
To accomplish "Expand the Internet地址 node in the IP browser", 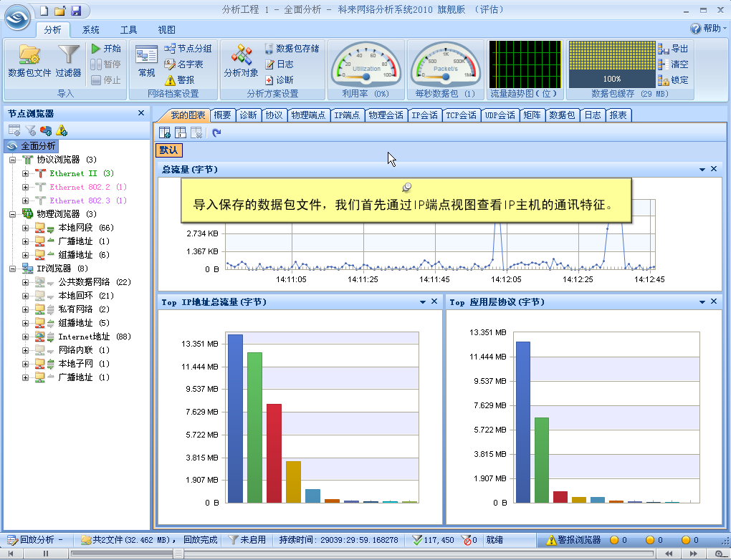I will (x=26, y=337).
